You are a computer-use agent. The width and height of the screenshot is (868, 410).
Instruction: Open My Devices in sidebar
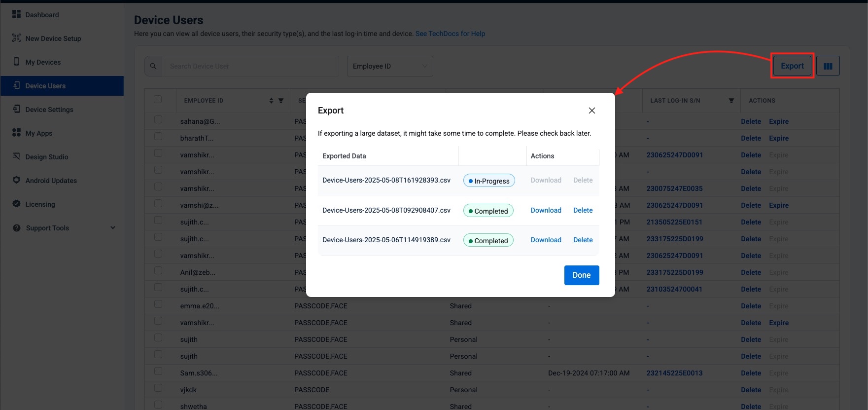click(x=43, y=62)
